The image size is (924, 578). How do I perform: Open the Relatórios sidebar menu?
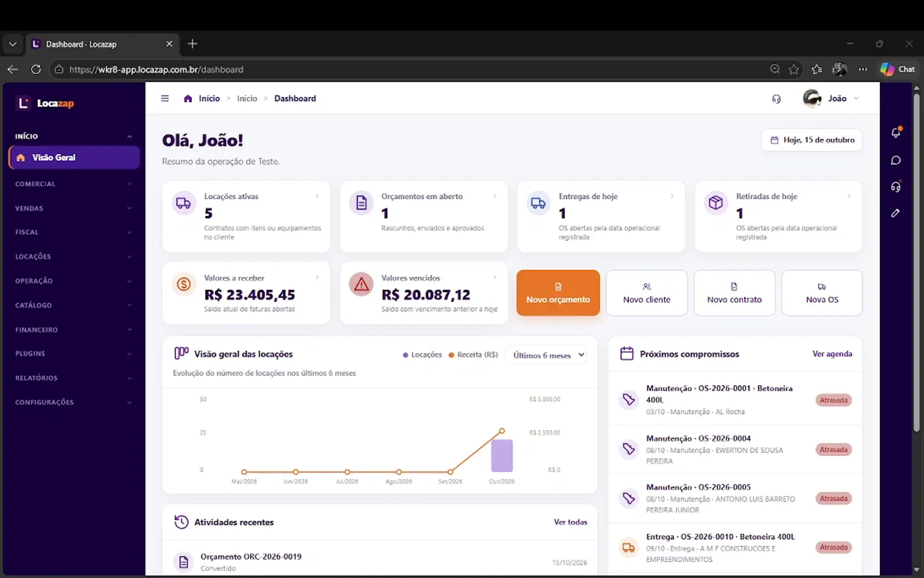click(x=73, y=378)
